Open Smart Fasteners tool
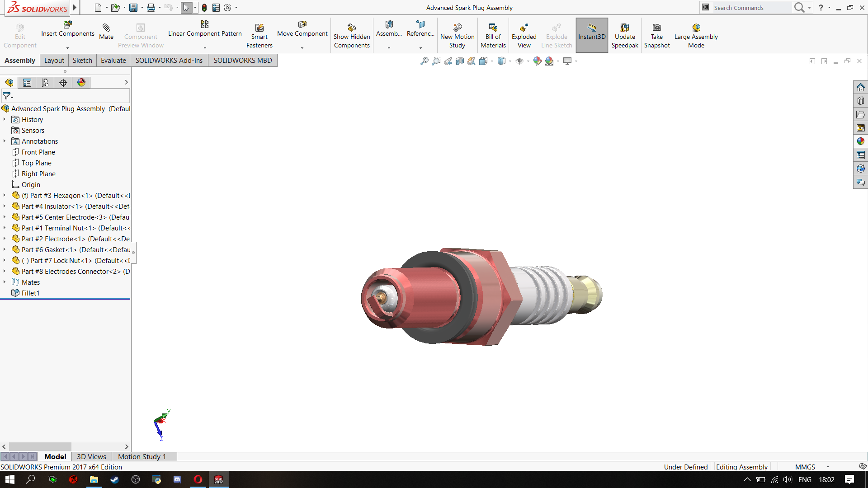The image size is (868, 488). [x=259, y=28]
